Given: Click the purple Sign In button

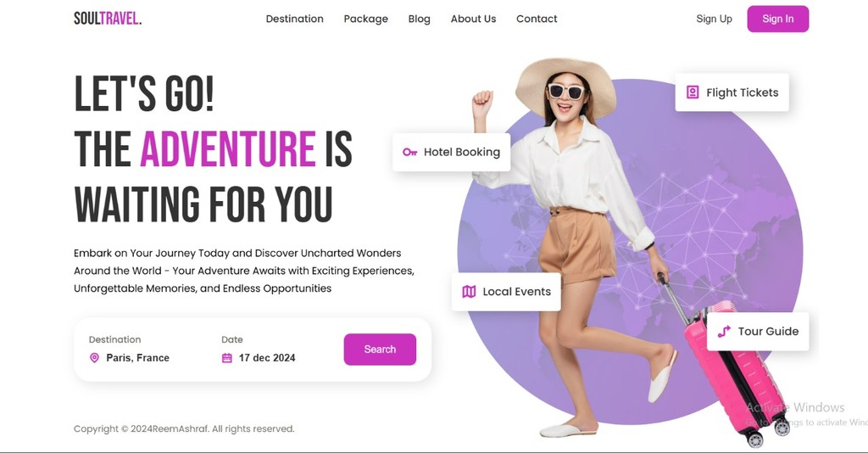Looking at the screenshot, I should 778,19.
